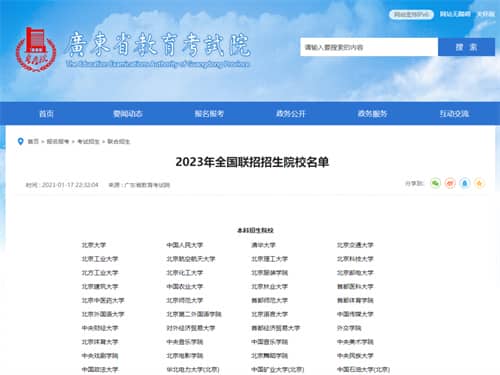Viewport: 500px width, 375px height.
Task: Click the 网站支持IPv6 badge
Action: 411,14
